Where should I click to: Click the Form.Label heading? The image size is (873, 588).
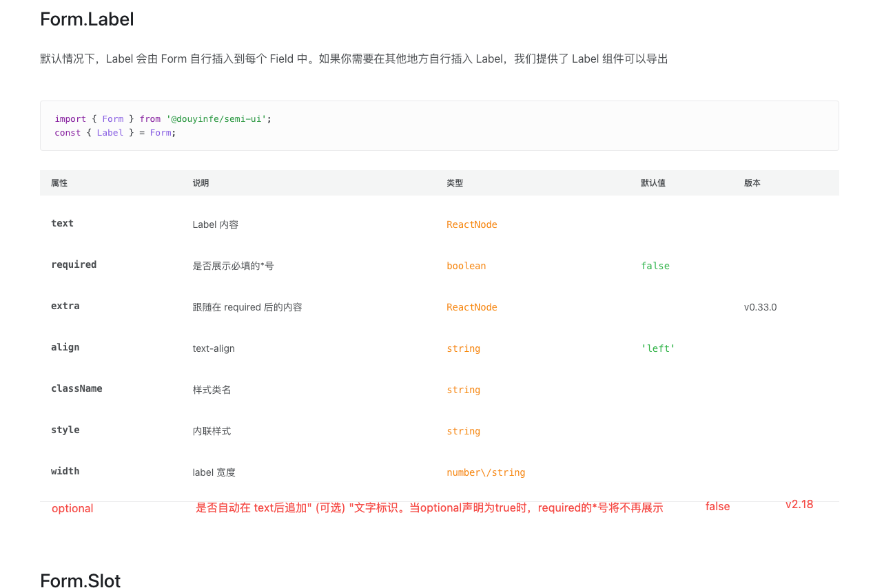pyautogui.click(x=86, y=19)
